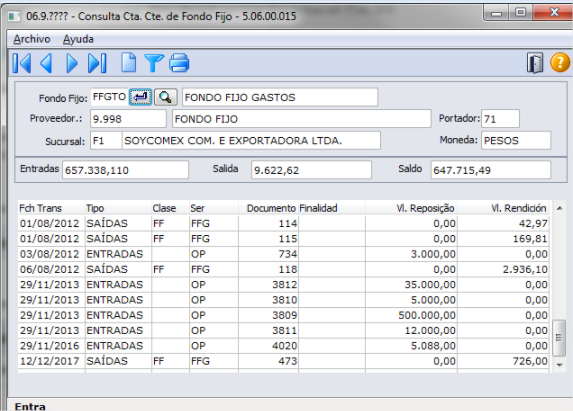Screen dimensions: 573x411
Task: Search Fondo Fijo with magnifier button
Action: [166, 97]
